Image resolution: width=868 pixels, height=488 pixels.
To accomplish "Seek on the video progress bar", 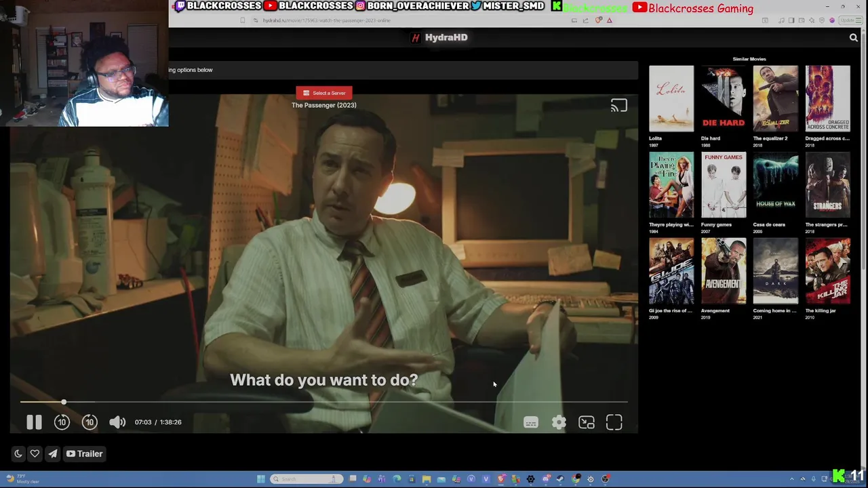I will coord(324,402).
